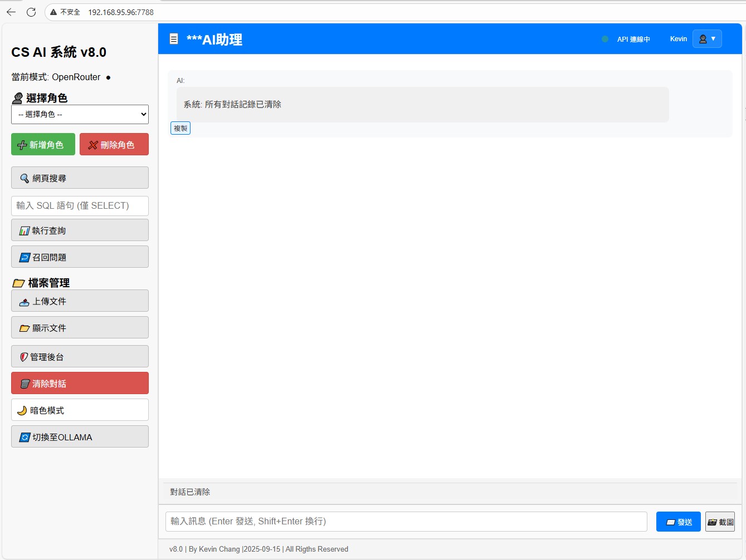Click the folder icon beside 檔案管理 heading
This screenshot has height=560, width=746.
(18, 283)
